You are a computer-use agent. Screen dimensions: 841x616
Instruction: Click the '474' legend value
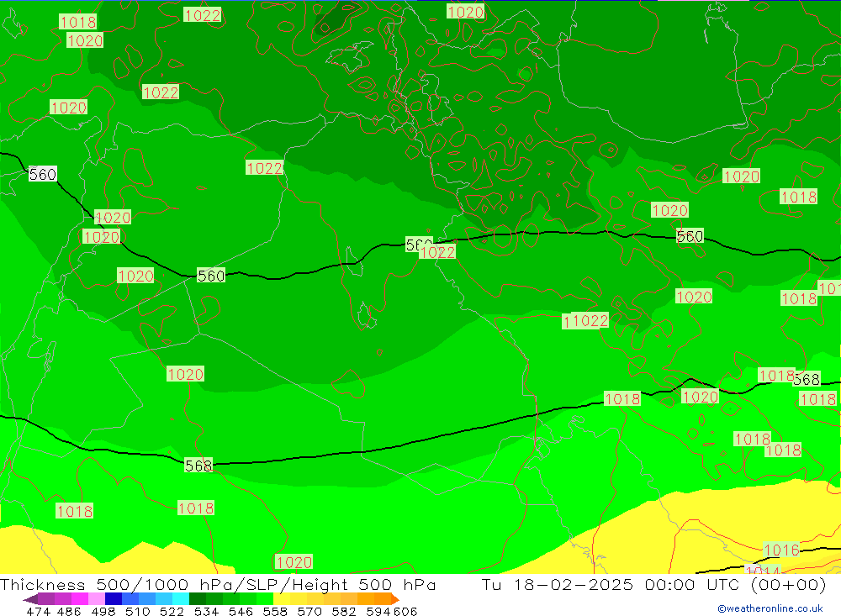(x=39, y=611)
